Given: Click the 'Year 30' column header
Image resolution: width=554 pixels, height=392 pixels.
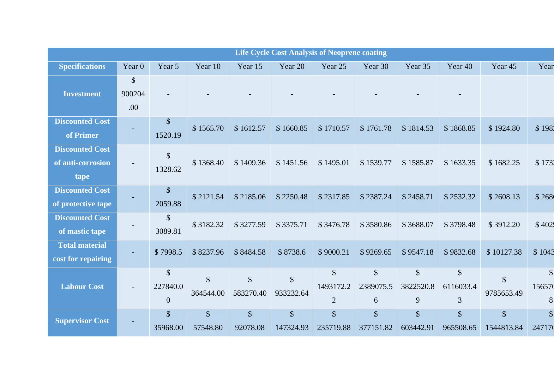Looking at the screenshot, I should 376,67.
